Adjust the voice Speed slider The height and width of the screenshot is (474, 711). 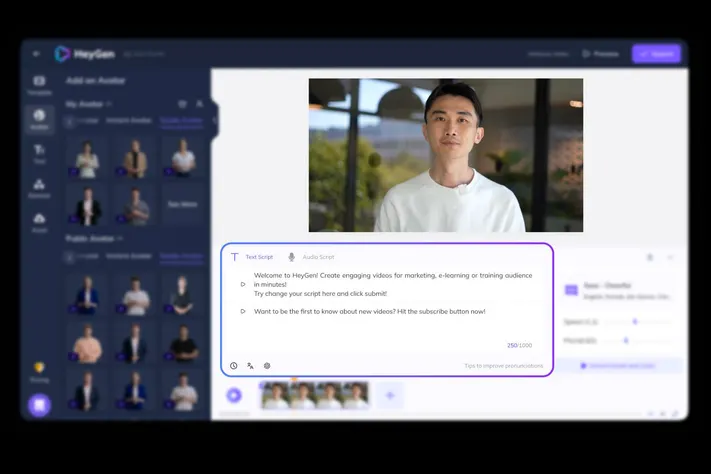[634, 321]
